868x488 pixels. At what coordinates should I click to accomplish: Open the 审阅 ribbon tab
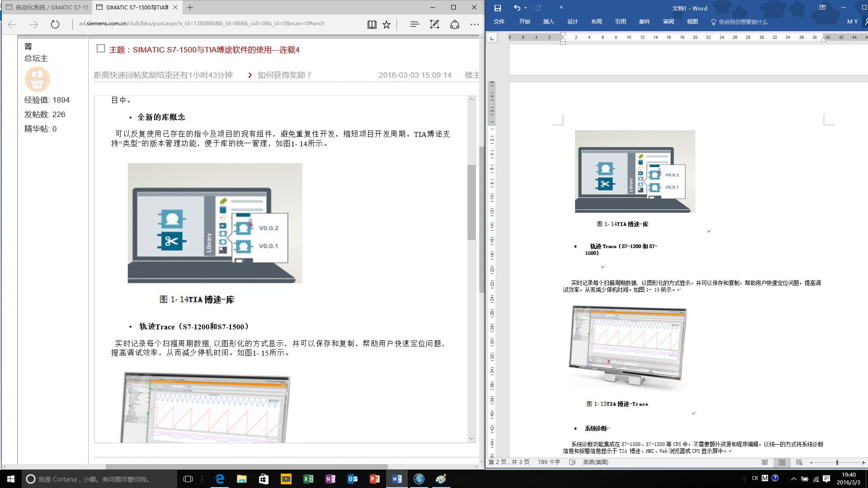coord(668,22)
